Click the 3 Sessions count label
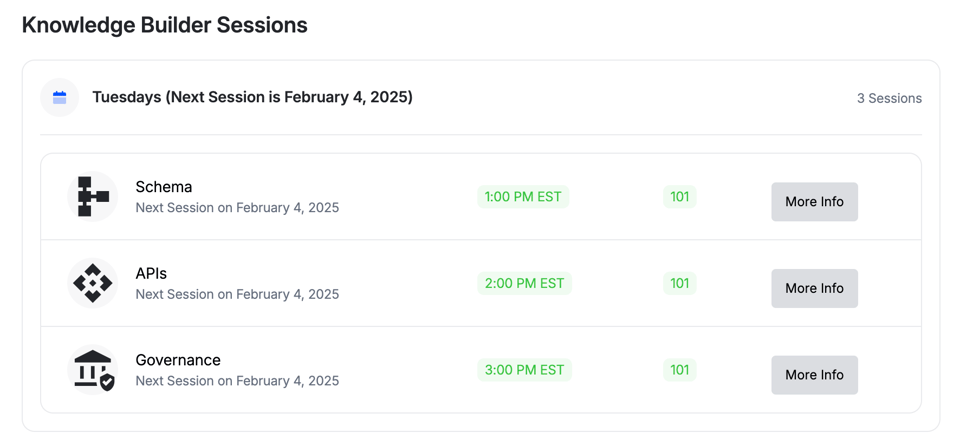Screen dimensions: 960x446 (888, 98)
